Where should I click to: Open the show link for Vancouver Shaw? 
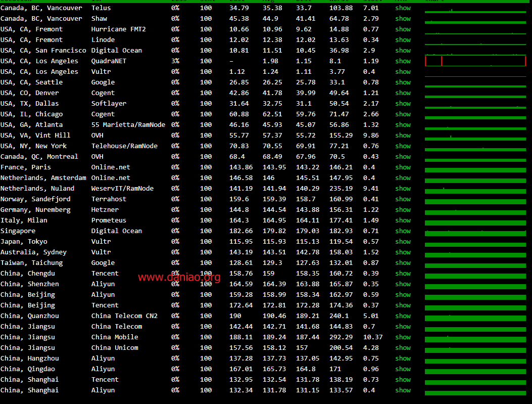403,18
